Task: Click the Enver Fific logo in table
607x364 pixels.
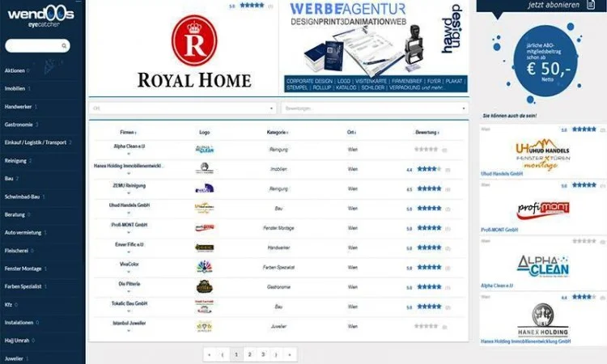Action: (x=205, y=248)
